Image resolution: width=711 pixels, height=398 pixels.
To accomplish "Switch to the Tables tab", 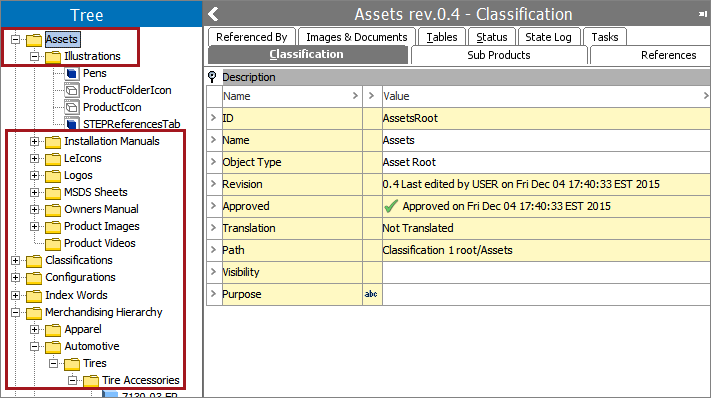I will [x=442, y=37].
